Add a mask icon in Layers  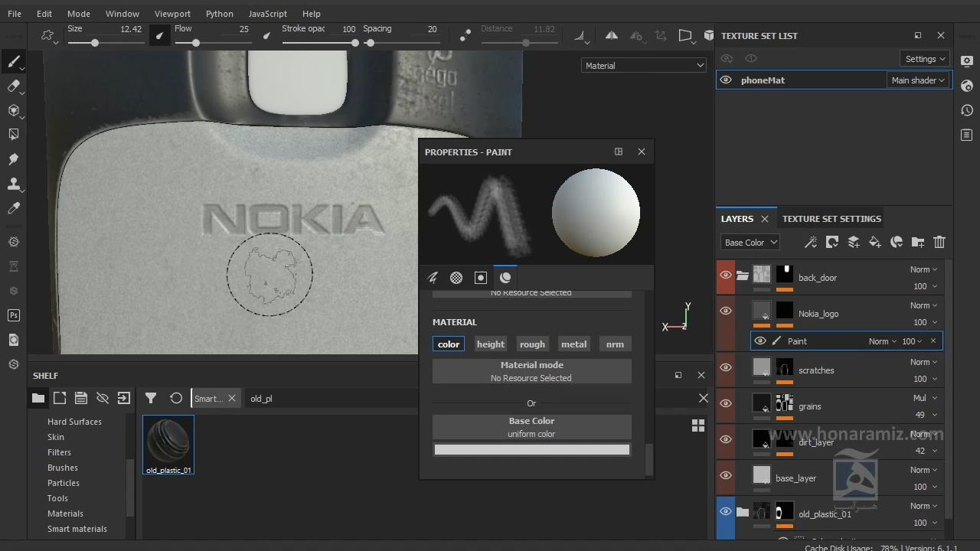[x=832, y=242]
